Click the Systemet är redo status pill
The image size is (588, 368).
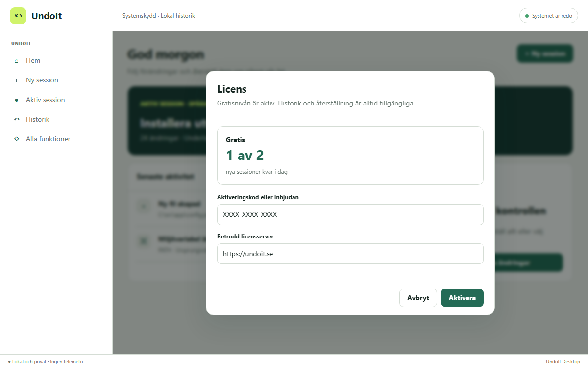pos(549,16)
